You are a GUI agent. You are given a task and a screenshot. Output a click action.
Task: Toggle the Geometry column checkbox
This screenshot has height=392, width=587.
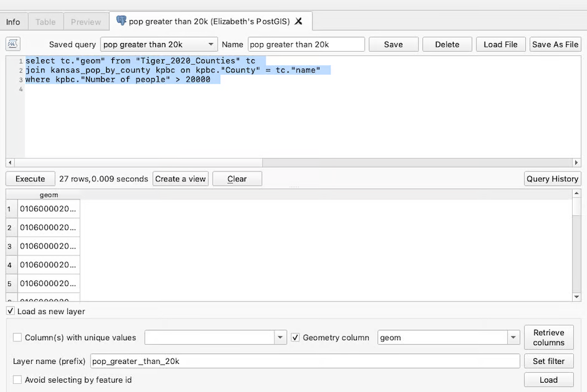point(296,337)
